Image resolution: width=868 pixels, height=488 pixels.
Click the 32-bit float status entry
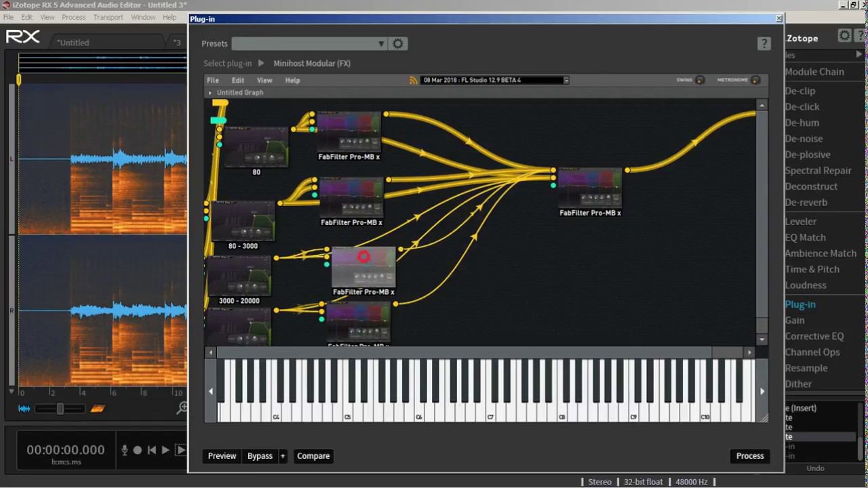pyautogui.click(x=644, y=482)
